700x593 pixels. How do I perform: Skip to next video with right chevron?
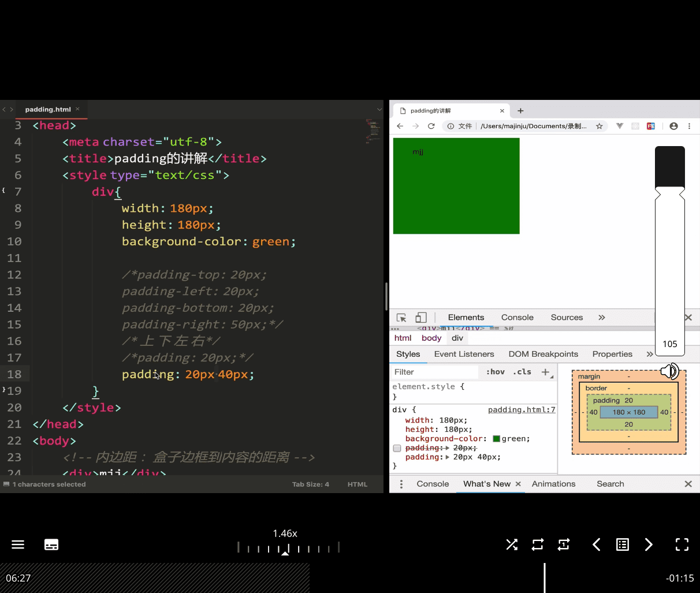pyautogui.click(x=649, y=544)
